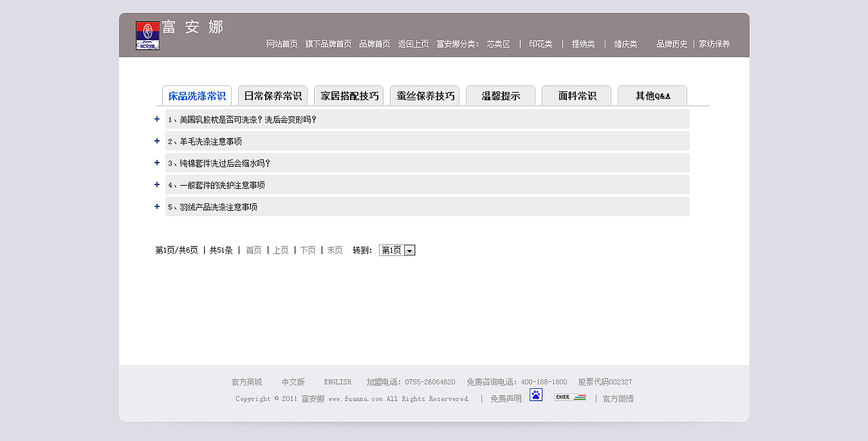868x441 pixels.
Task: Click question row 纯棉套件洗过后会缩水吗
Action: (427, 163)
